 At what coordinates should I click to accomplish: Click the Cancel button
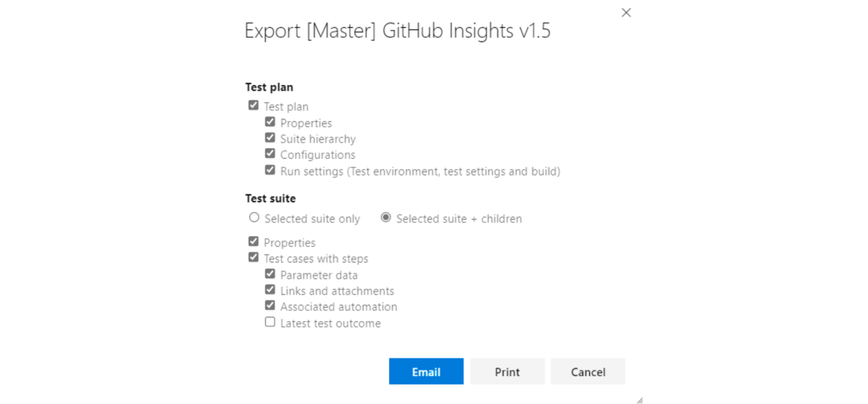point(588,371)
